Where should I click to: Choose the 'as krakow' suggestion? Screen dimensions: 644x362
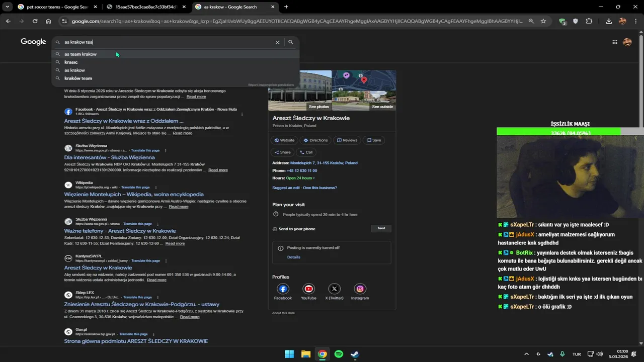(176, 70)
